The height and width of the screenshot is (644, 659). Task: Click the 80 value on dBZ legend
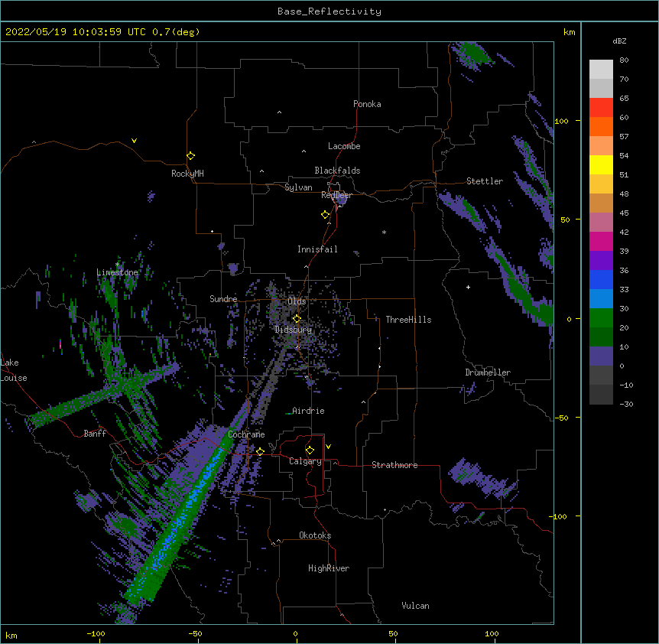(x=624, y=60)
